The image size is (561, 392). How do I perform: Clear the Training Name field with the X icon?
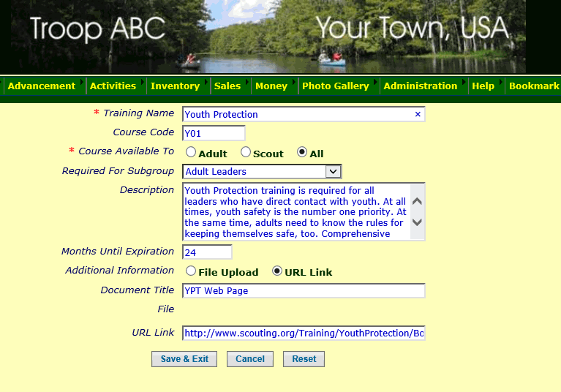[418, 114]
